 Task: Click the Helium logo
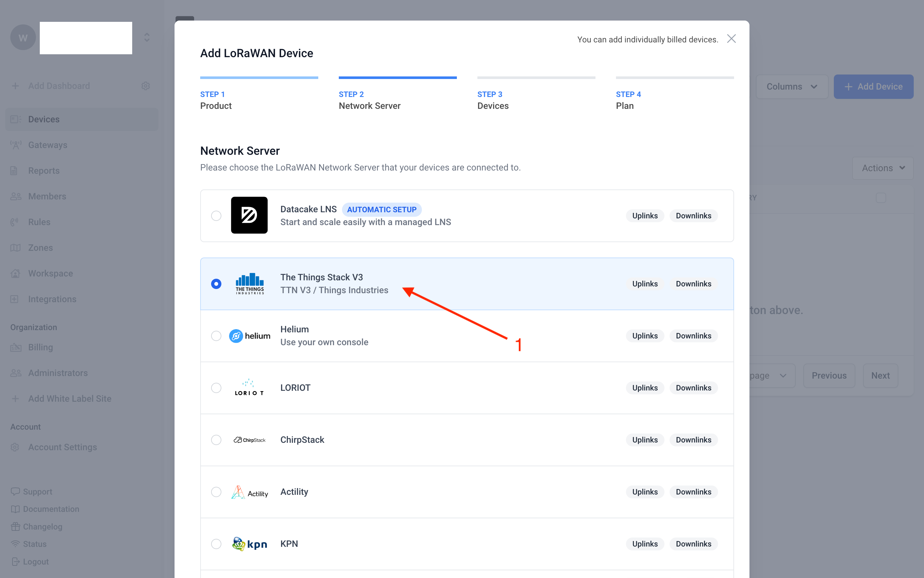(x=249, y=336)
